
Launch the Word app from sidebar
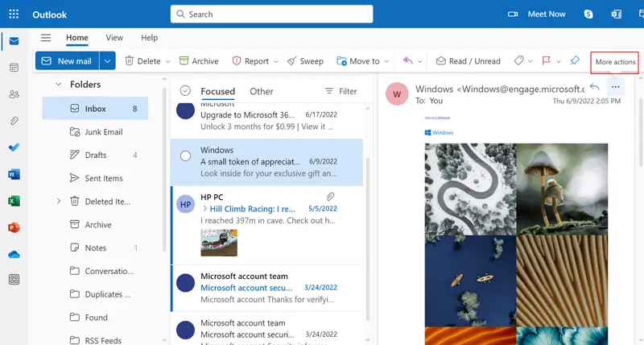[x=14, y=174]
